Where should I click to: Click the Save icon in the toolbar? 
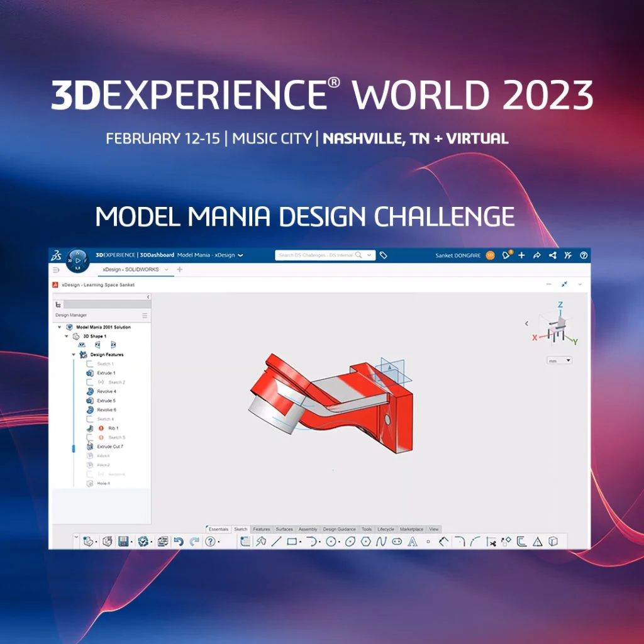123,542
